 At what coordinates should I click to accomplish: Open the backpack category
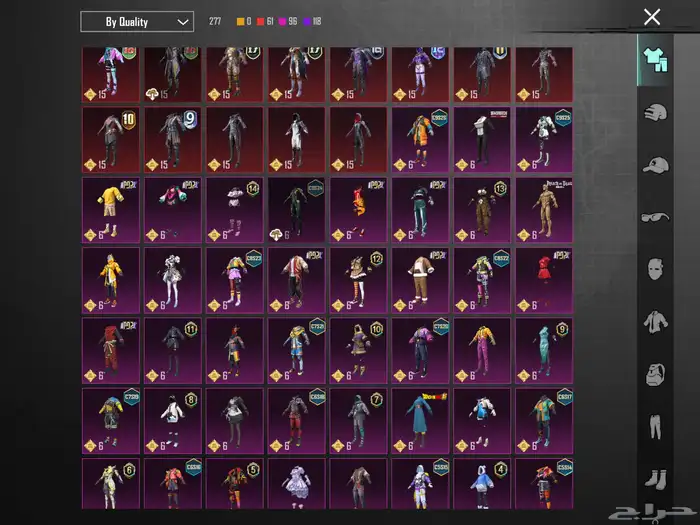654,374
